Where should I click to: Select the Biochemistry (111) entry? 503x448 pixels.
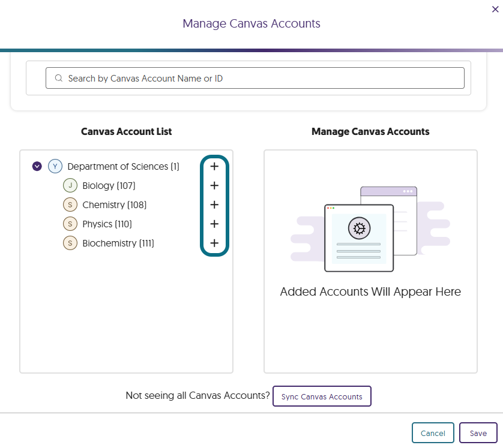click(x=118, y=243)
